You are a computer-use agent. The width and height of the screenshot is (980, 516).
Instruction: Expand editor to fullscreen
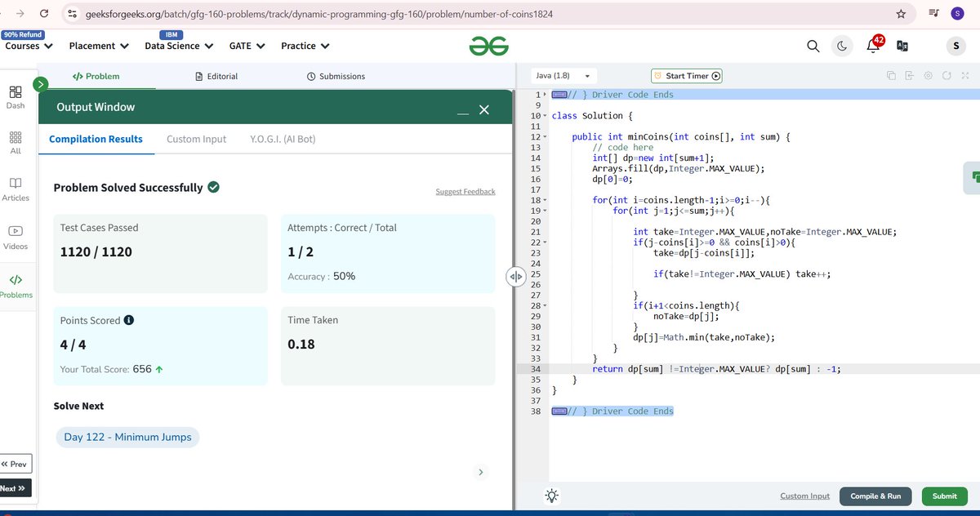[965, 76]
